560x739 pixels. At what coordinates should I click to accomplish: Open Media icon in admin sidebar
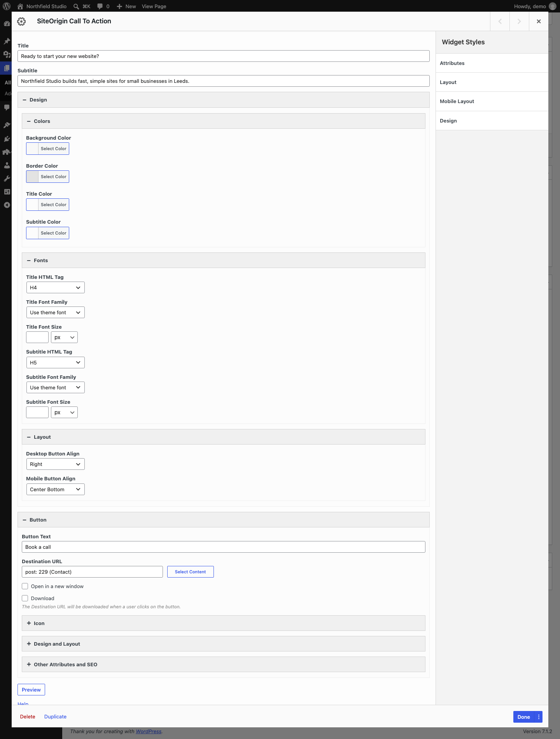(7, 54)
